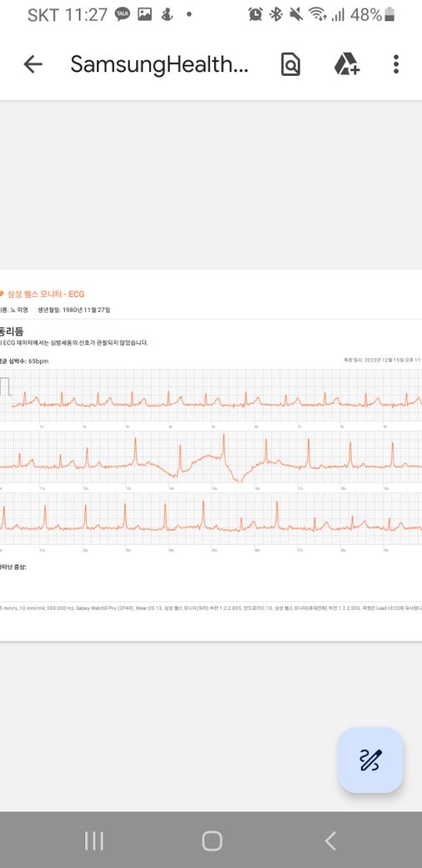The height and width of the screenshot is (868, 422).
Task: Tap the Android home button
Action: (212, 841)
